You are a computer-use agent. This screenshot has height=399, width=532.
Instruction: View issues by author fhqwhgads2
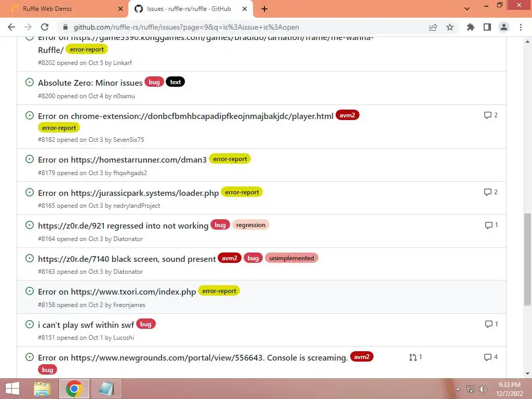(x=130, y=173)
